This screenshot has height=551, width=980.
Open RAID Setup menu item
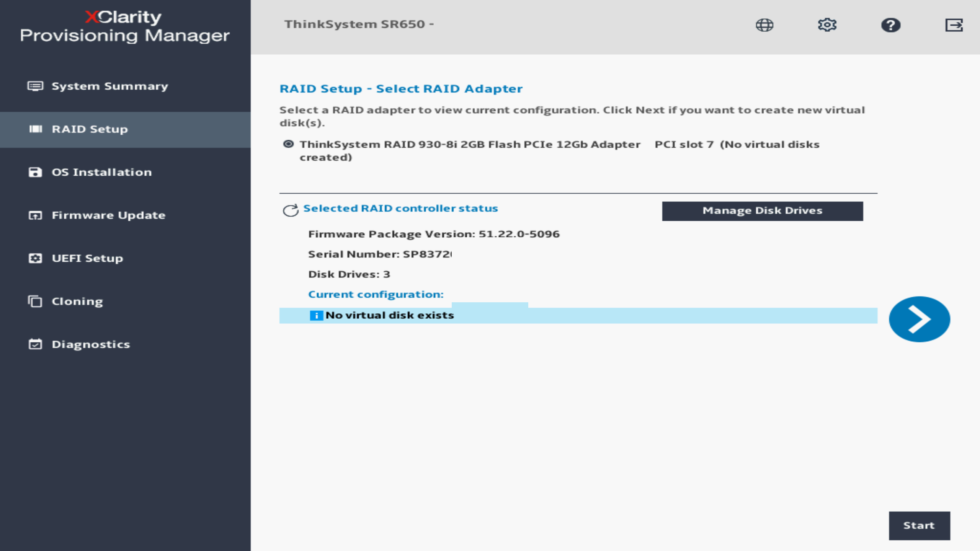point(125,129)
